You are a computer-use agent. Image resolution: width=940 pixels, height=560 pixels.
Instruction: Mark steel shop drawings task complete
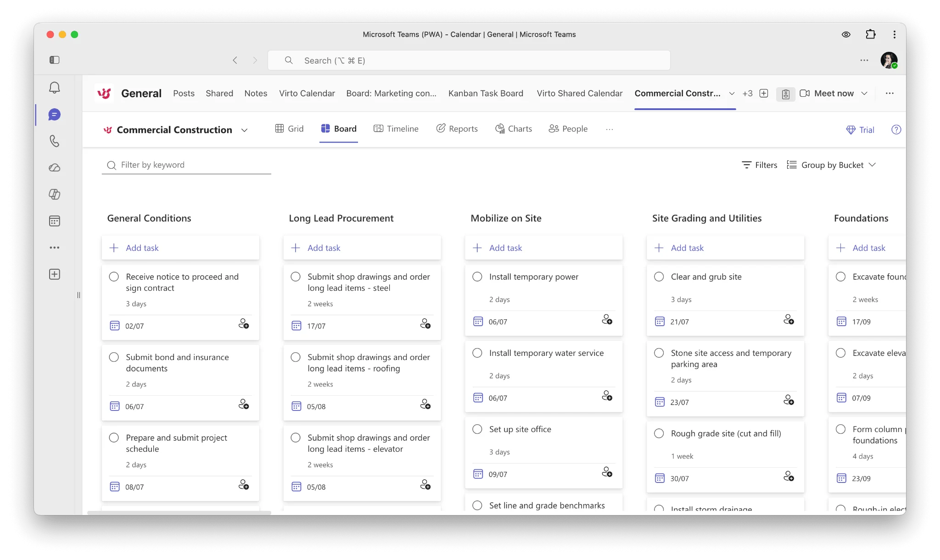coord(296,277)
